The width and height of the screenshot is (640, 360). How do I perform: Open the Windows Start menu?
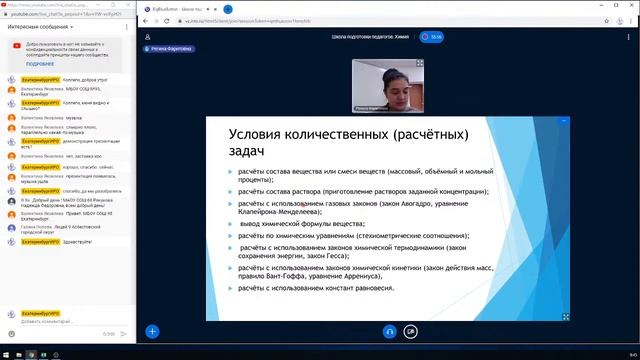click(6, 355)
